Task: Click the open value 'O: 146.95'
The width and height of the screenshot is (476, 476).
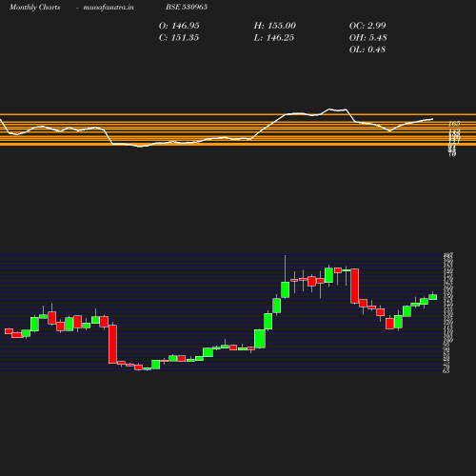Action: (179, 26)
